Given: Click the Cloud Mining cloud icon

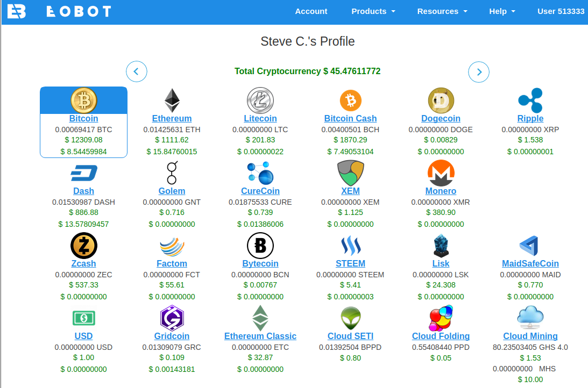Looking at the screenshot, I should click(x=530, y=317).
